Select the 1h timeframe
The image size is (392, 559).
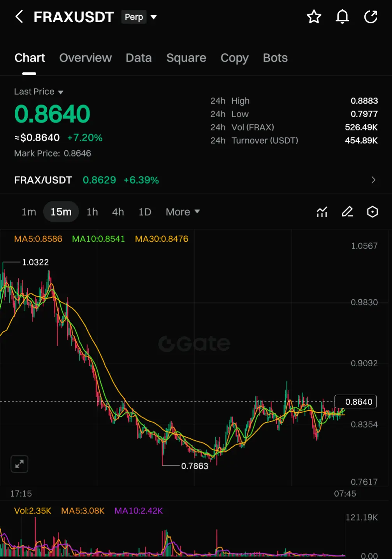point(92,212)
